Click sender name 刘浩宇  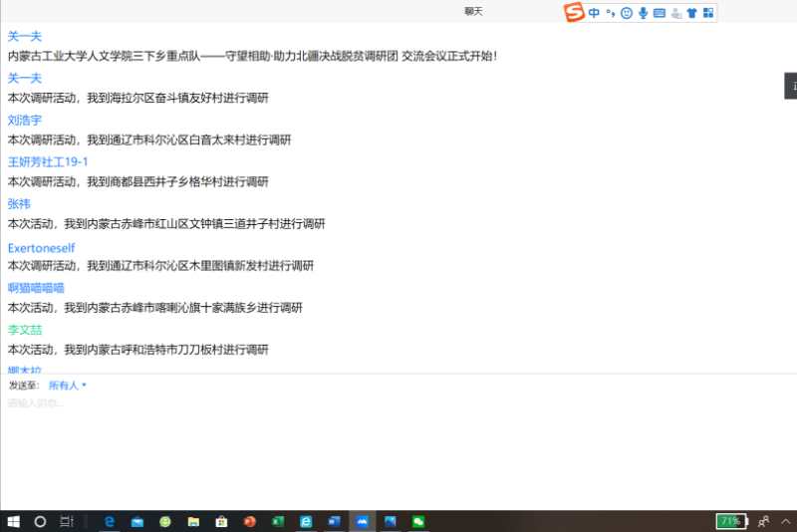[25, 120]
